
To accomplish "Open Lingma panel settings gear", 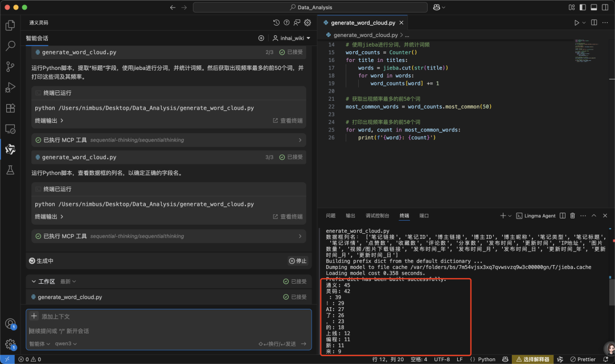I will tap(307, 23).
